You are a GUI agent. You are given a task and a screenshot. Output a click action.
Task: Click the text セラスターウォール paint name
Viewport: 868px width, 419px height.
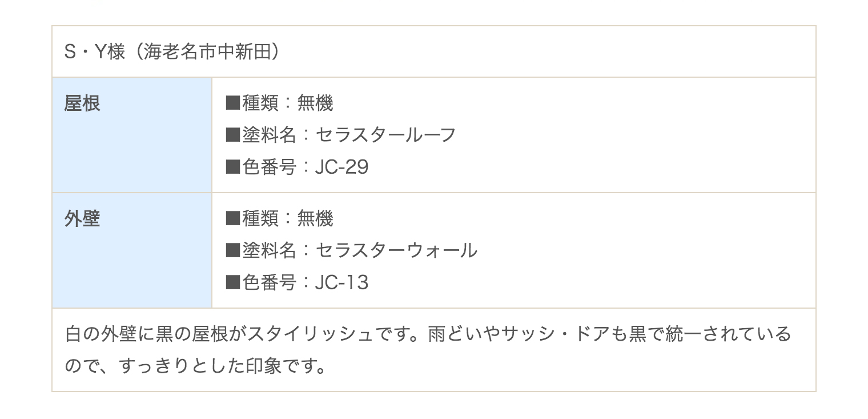pyautogui.click(x=396, y=251)
